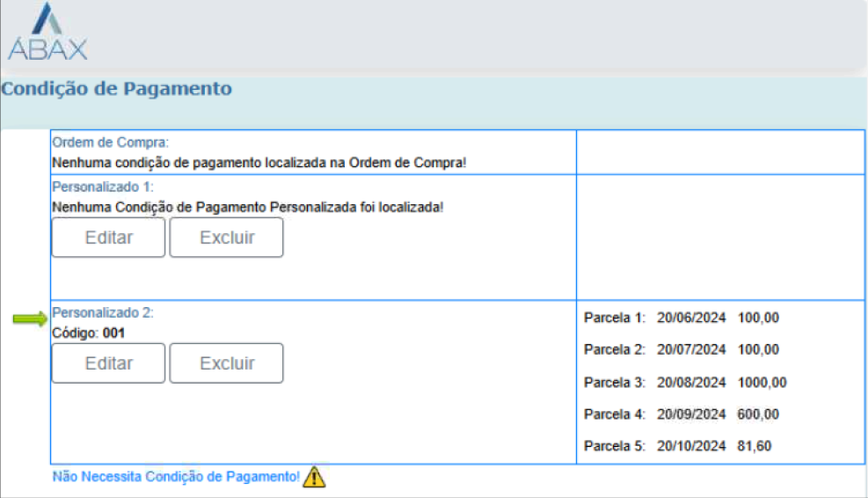Select the Personalizado 1 label
This screenshot has height=498, width=868.
[103, 187]
